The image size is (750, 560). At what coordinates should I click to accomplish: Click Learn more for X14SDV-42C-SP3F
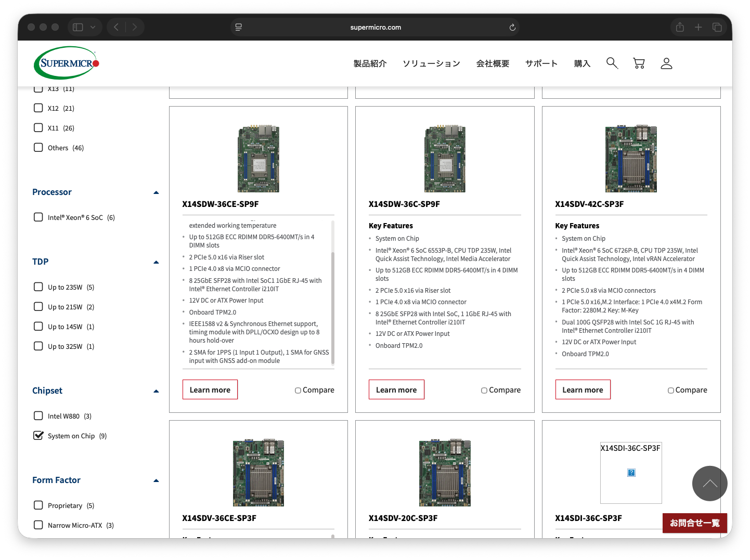coord(583,390)
